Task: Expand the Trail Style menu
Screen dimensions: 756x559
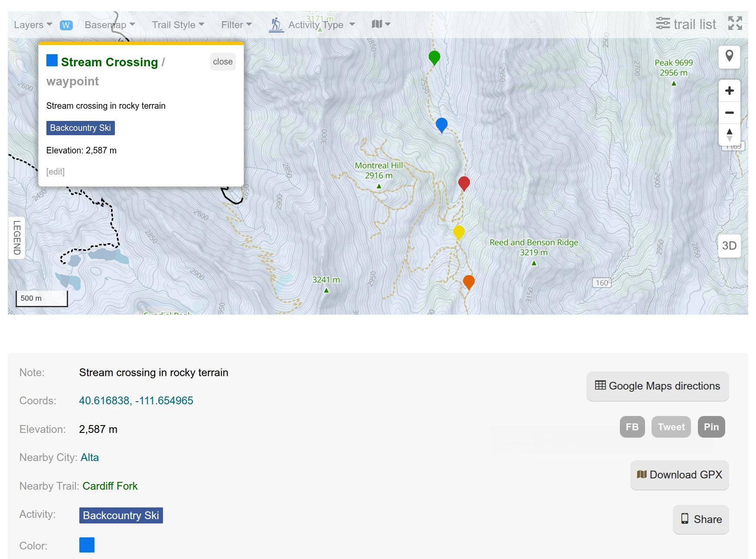Action: (x=178, y=25)
